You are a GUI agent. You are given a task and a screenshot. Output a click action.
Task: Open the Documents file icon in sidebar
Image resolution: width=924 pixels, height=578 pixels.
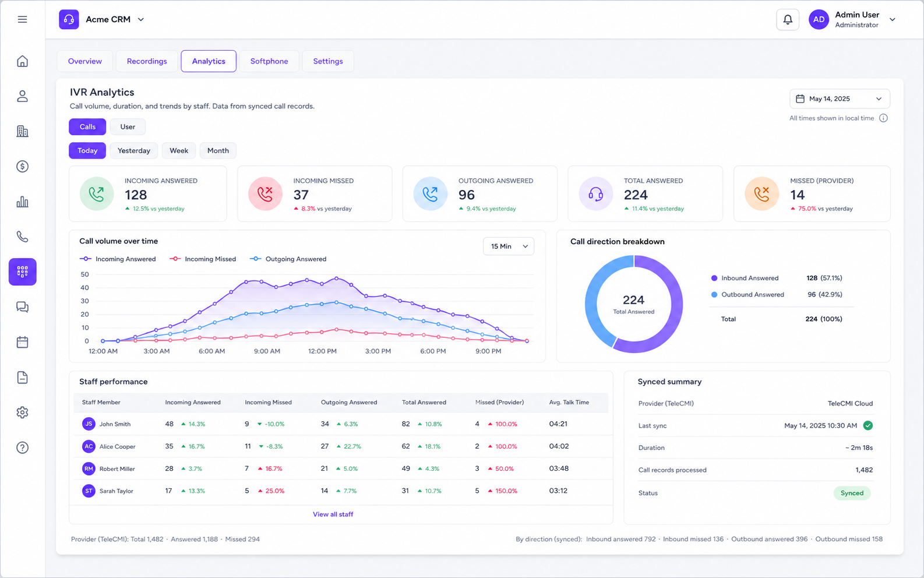pyautogui.click(x=22, y=378)
